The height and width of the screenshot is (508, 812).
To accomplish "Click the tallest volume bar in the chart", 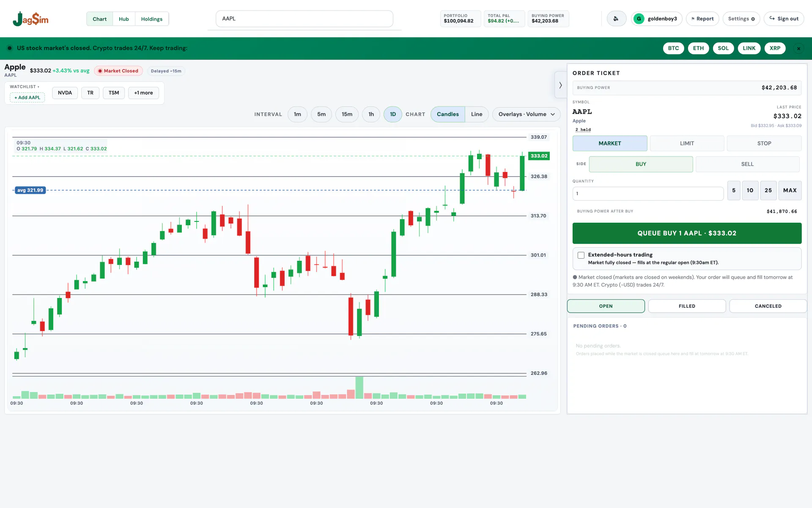I will [x=359, y=387].
